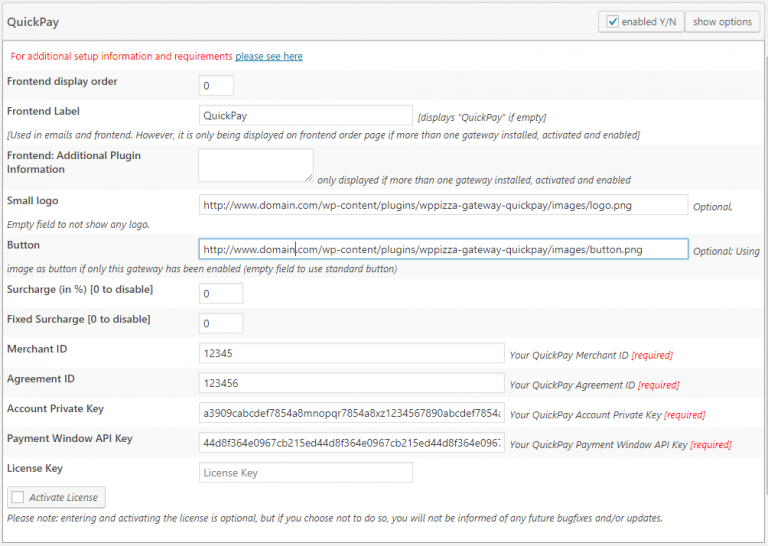Toggle the enabled Y/N checkbox

pyautogui.click(x=611, y=22)
